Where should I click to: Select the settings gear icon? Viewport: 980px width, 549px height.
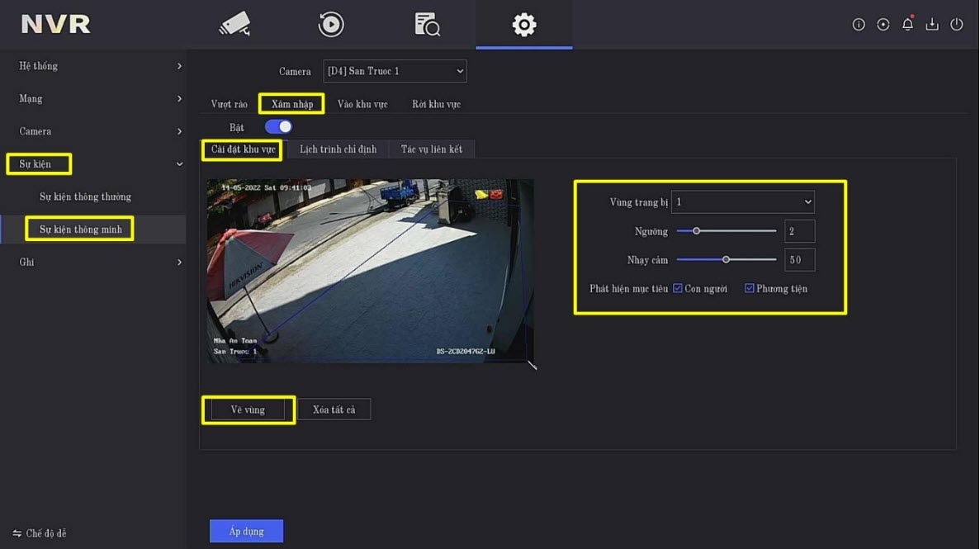[x=524, y=25]
